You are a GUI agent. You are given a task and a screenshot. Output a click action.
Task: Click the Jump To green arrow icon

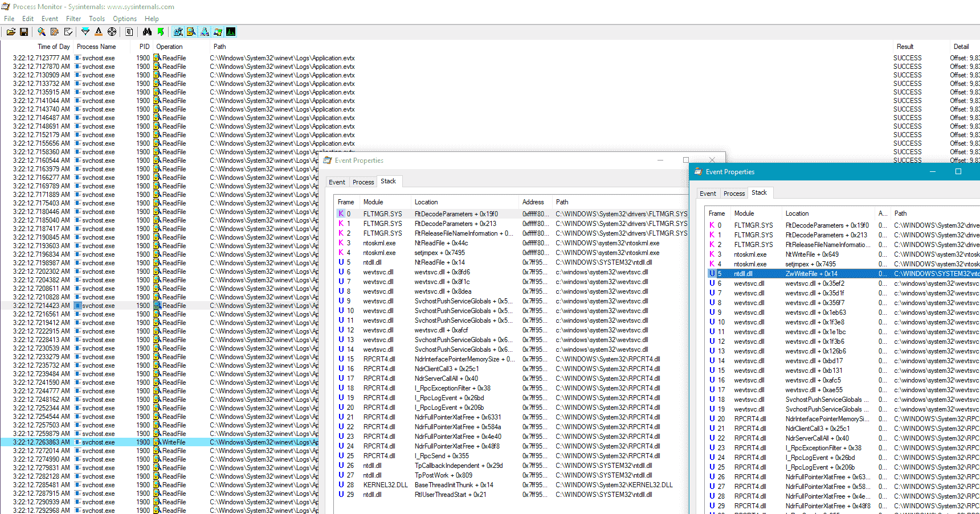tap(161, 32)
